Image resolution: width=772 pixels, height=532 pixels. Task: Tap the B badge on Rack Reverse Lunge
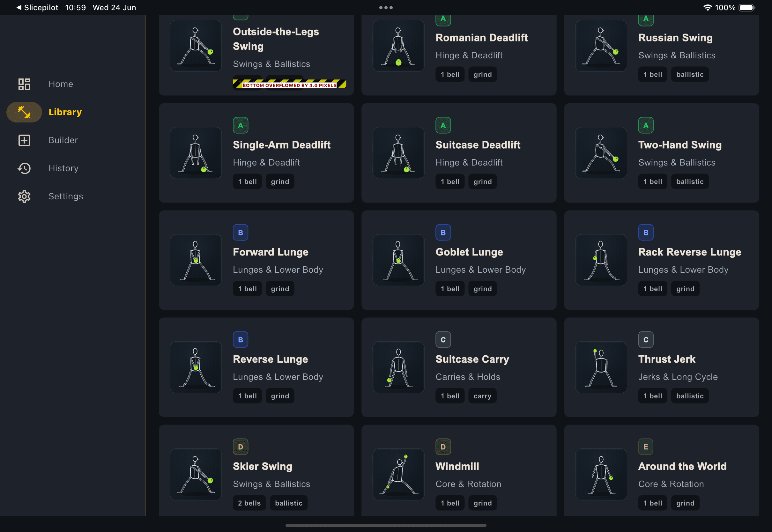[x=646, y=232]
